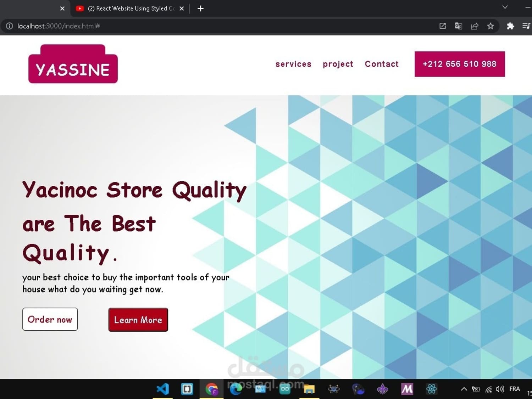Open Visual Studio Code from taskbar
This screenshot has height=399, width=532.
tap(163, 389)
